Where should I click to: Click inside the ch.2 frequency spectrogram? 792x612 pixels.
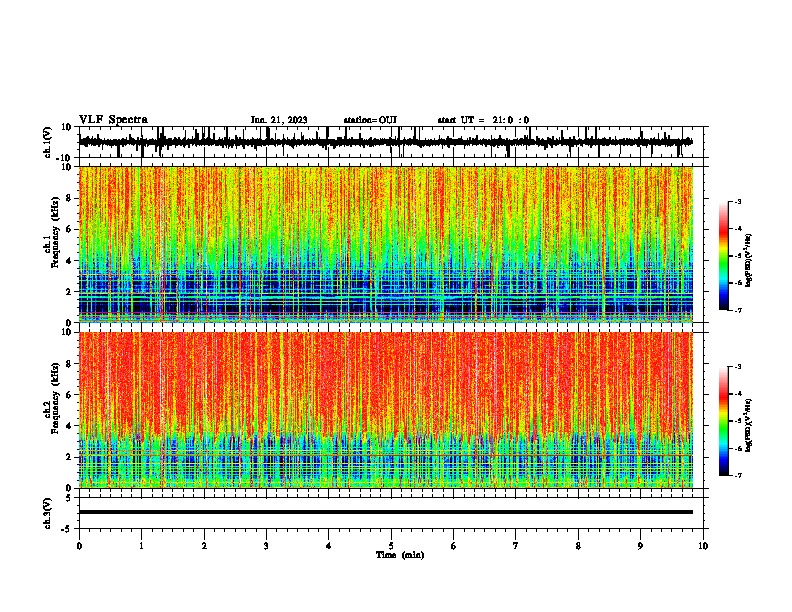pos(386,410)
